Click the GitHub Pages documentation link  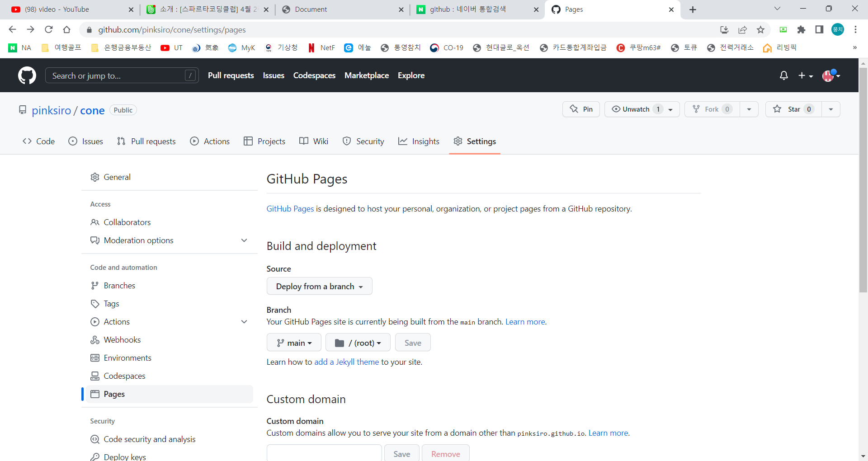click(x=290, y=209)
